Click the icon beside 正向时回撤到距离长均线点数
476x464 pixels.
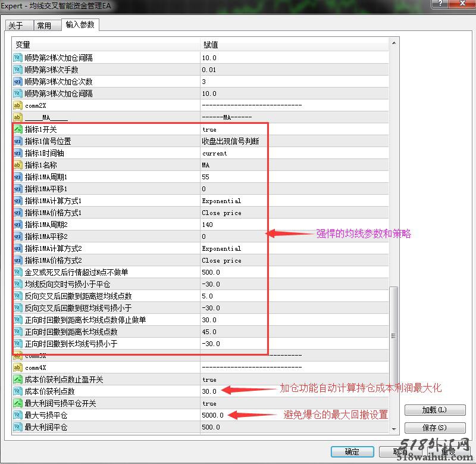18,332
